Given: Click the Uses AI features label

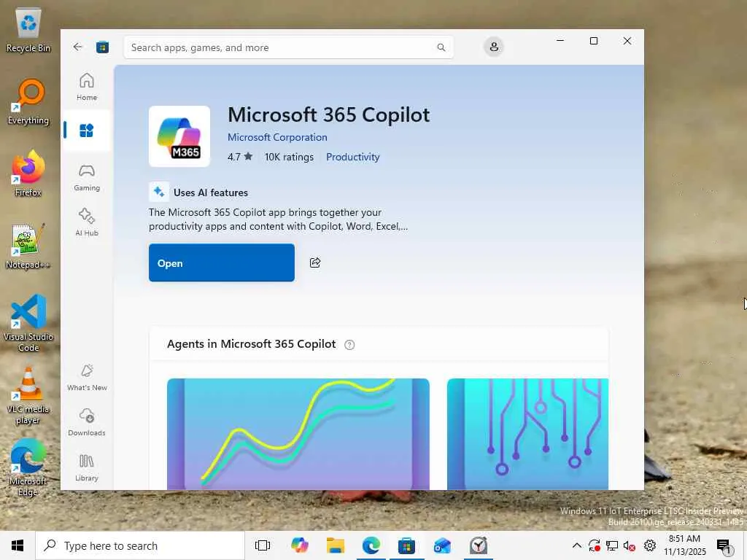Looking at the screenshot, I should click(211, 192).
